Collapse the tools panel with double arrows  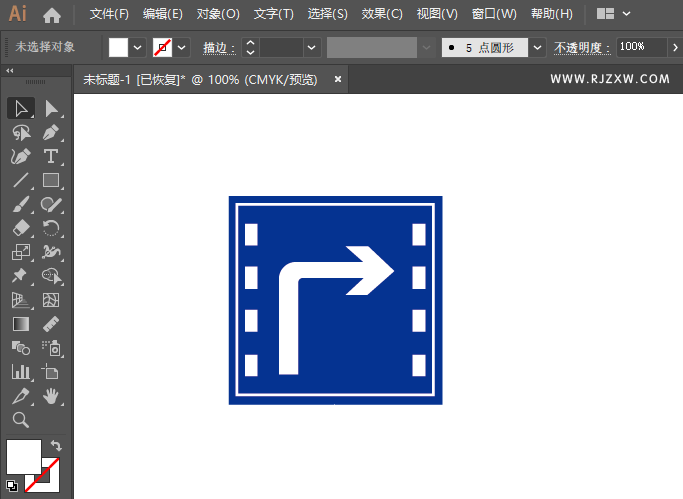(x=10, y=71)
